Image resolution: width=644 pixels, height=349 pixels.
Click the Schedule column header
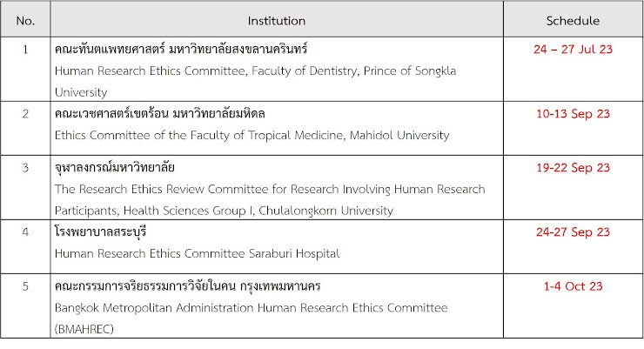click(573, 21)
